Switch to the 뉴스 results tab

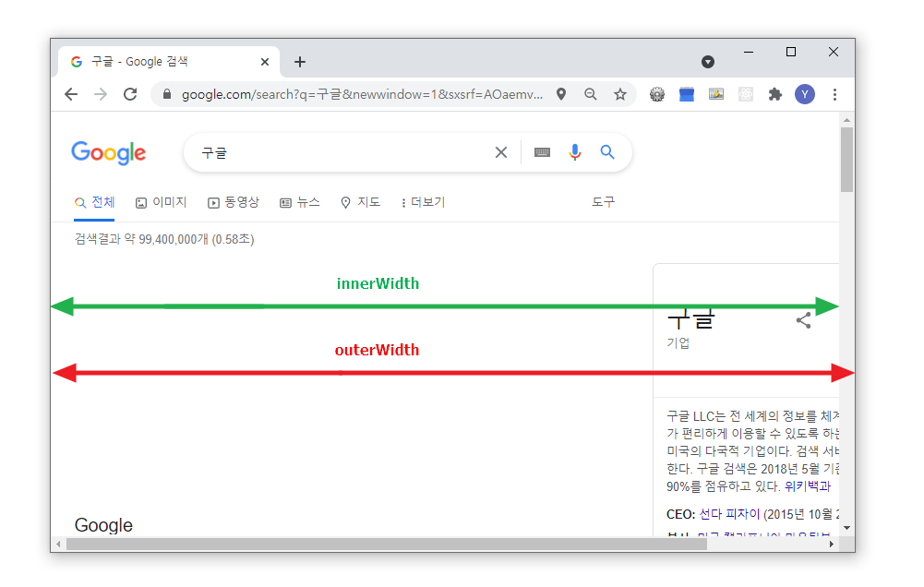[300, 202]
